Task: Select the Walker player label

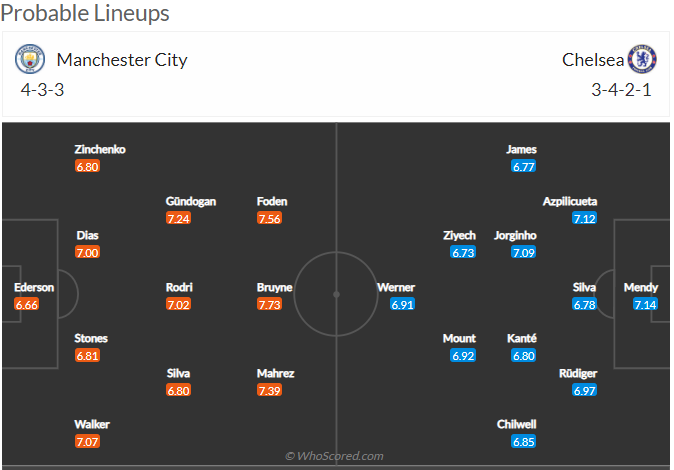Action: pos(92,424)
